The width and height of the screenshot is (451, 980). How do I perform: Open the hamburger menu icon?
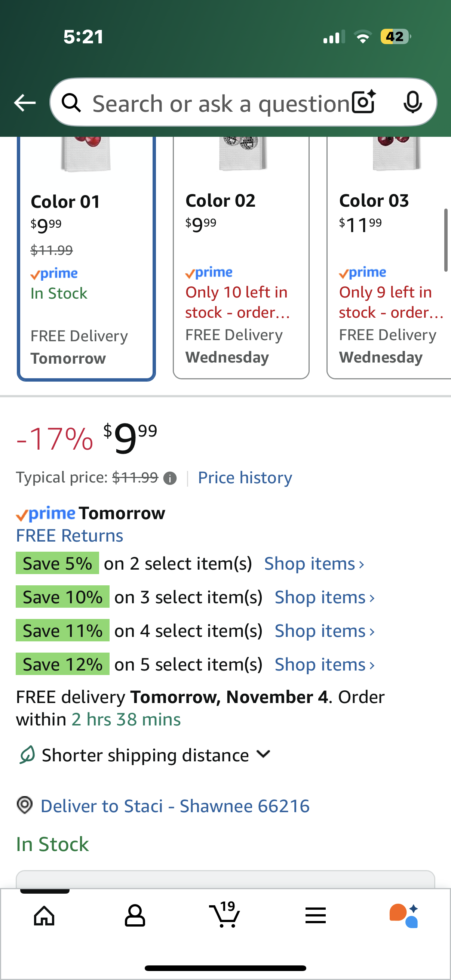click(x=316, y=915)
